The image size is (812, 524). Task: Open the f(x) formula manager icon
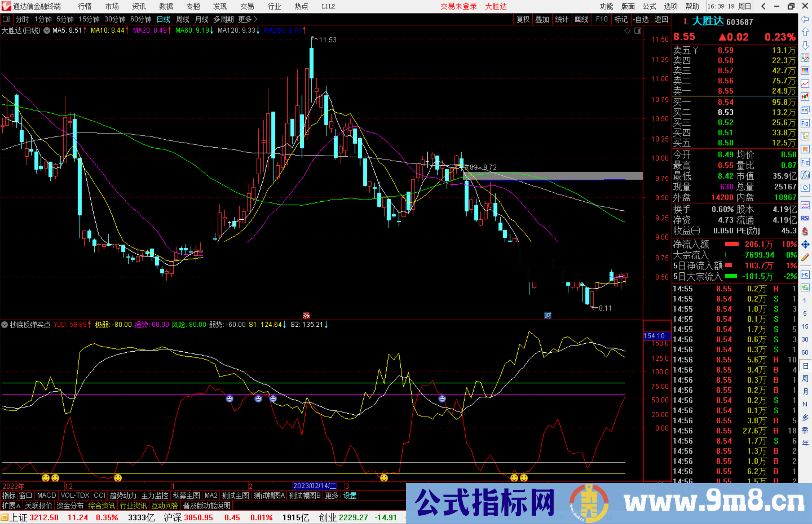(805, 175)
